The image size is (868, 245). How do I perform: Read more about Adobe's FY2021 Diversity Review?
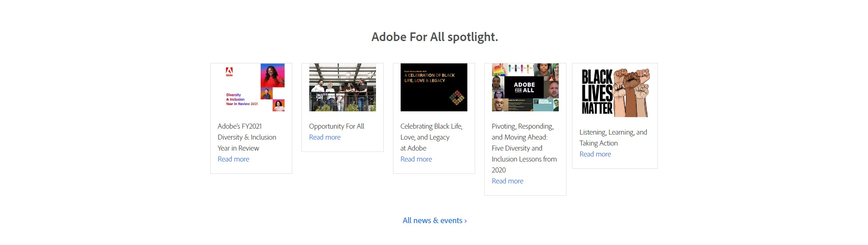[x=233, y=159]
